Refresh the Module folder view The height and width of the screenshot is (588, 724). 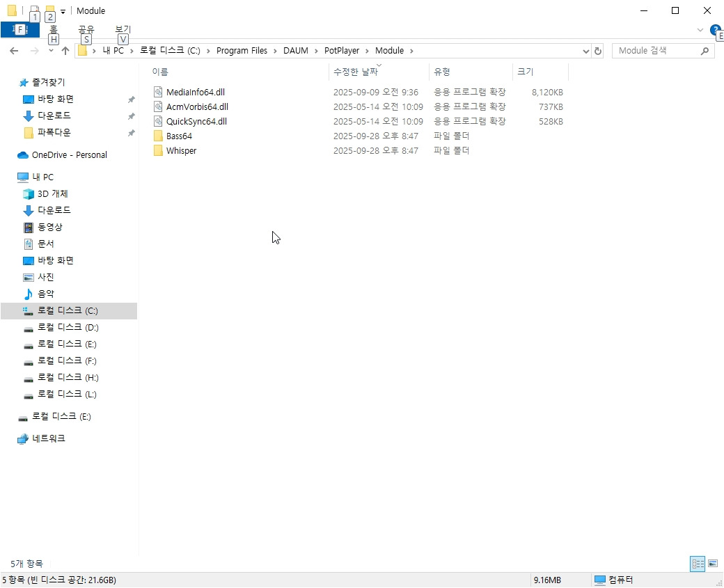click(598, 51)
